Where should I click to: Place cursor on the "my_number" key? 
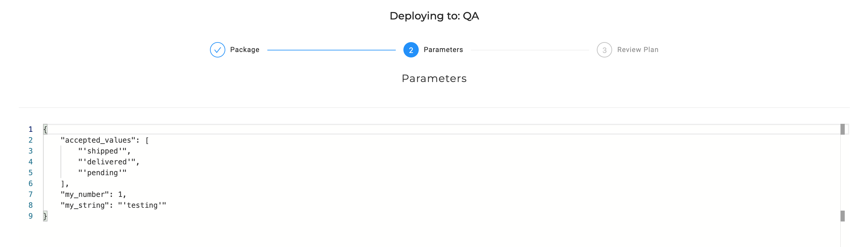pos(84,194)
